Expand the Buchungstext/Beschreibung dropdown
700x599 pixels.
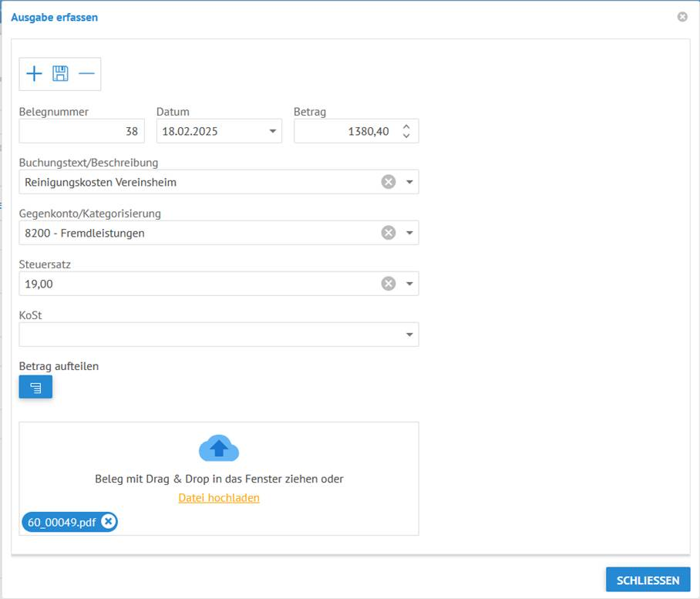click(409, 183)
